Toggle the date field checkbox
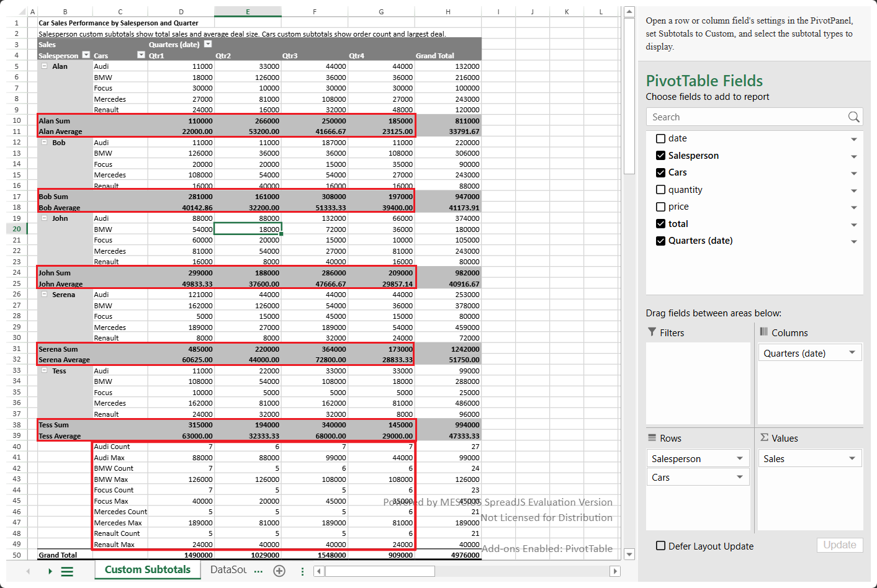The height and width of the screenshot is (588, 877). point(660,138)
